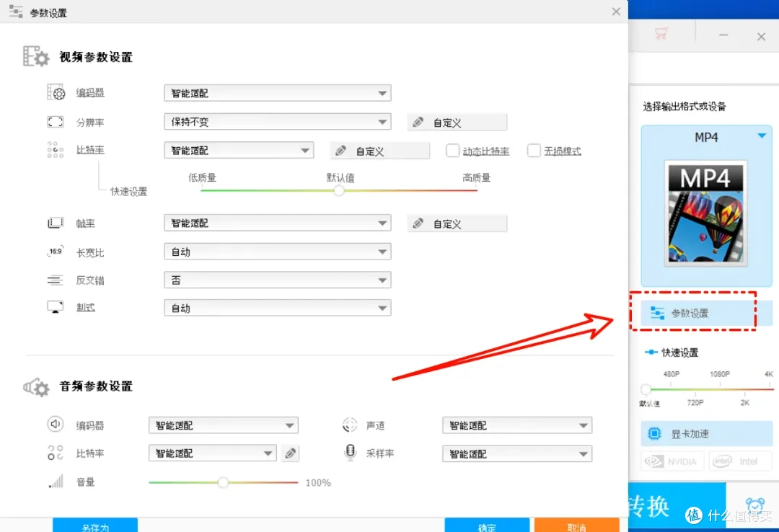Viewport: 779px width, 532px height.
Task: Click 自定义 button next to 帧率
Action: pyautogui.click(x=457, y=223)
